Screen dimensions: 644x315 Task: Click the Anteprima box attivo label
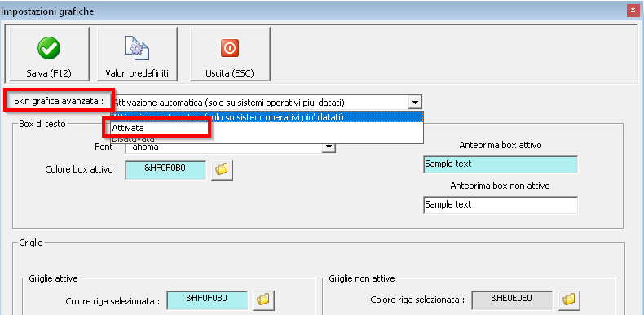[x=501, y=145]
